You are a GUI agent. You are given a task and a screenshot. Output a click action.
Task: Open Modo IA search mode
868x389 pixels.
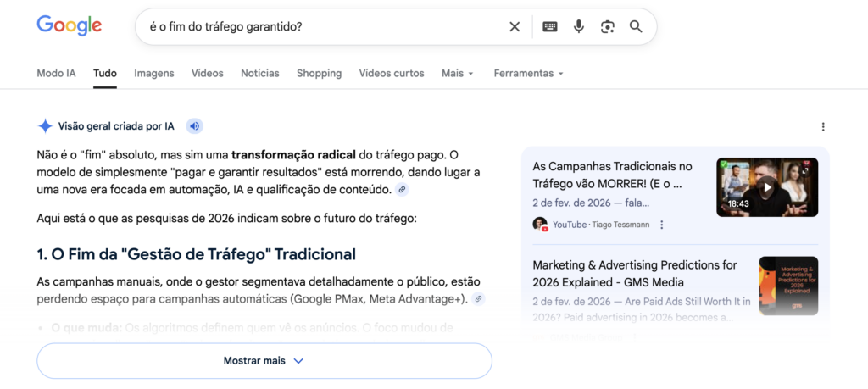click(56, 74)
